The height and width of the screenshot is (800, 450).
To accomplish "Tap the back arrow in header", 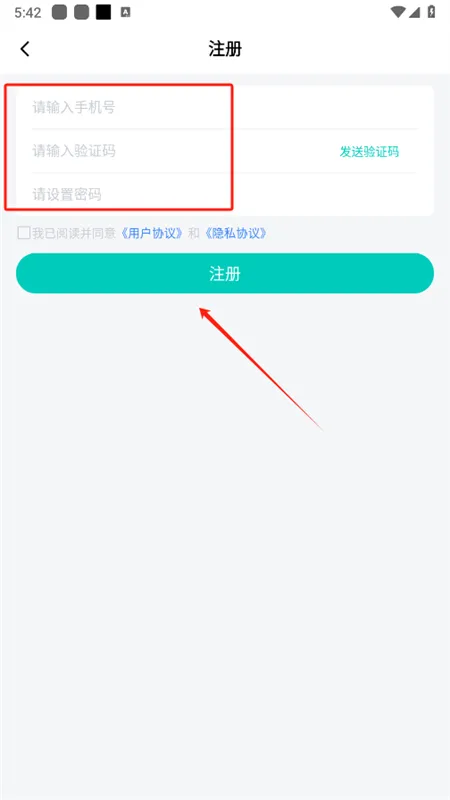I will 24,49.
